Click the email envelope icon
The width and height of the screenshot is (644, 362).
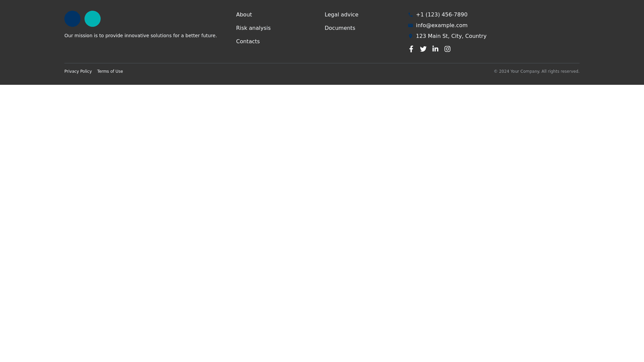[411, 25]
